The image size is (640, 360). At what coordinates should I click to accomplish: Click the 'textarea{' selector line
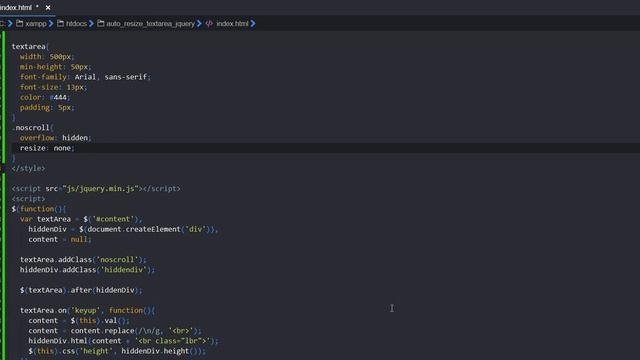click(30, 47)
